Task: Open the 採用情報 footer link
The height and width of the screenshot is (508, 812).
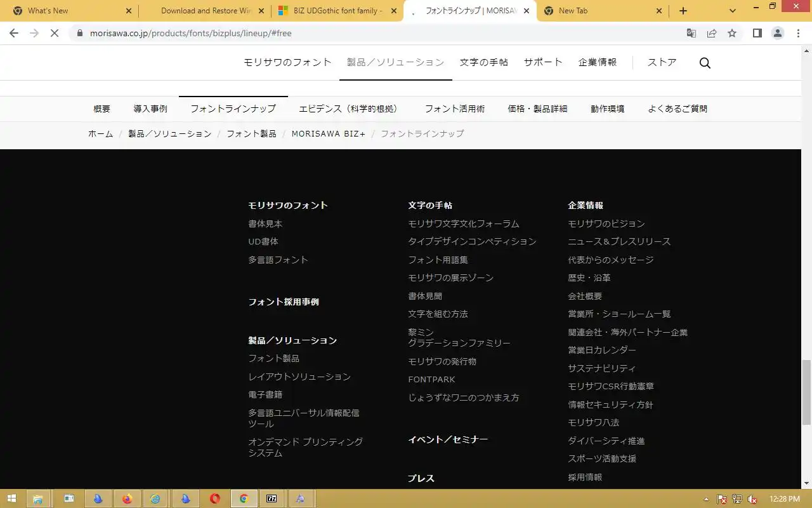Action: point(585,477)
